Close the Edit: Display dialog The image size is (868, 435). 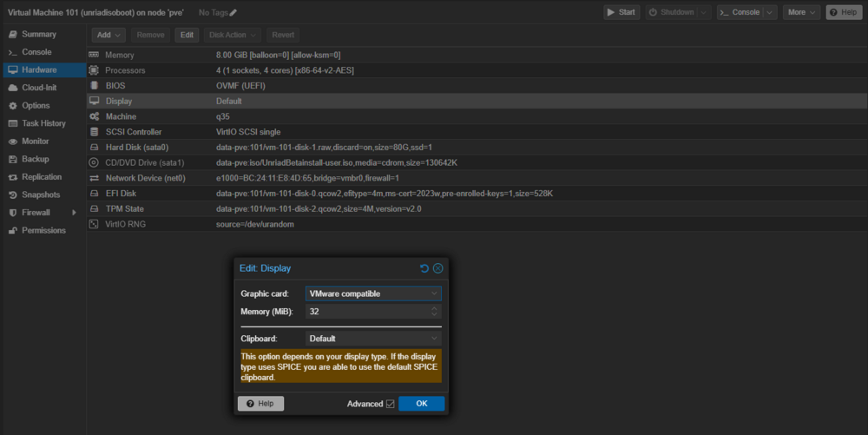coord(437,268)
